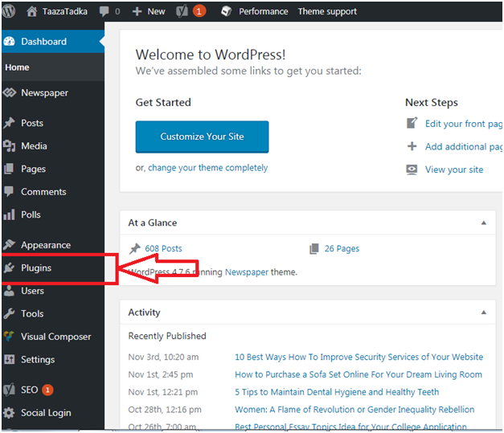Open Performance in the admin bar
The image size is (504, 433).
[263, 11]
